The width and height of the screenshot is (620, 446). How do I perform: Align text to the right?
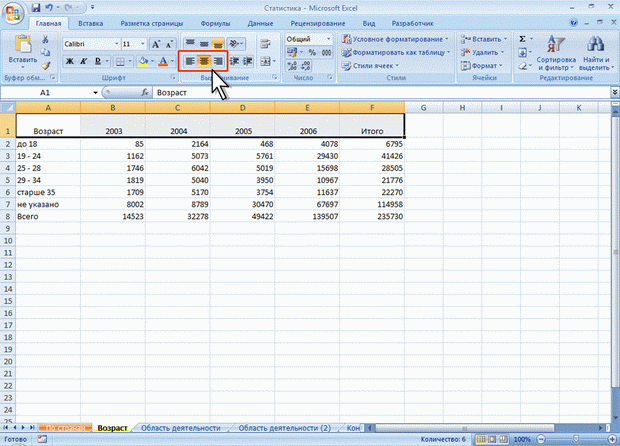click(x=218, y=61)
